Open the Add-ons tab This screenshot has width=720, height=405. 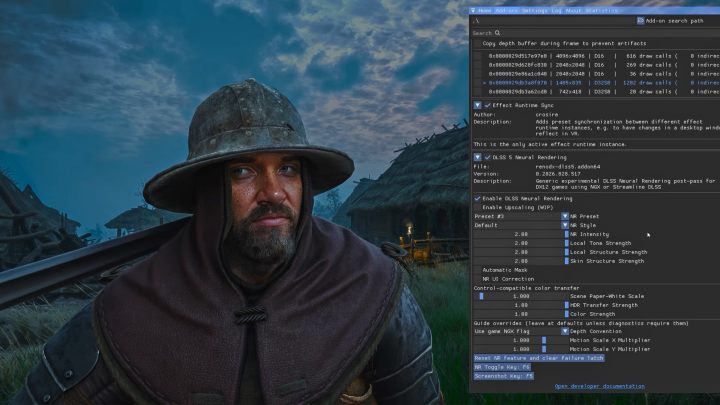(506, 11)
